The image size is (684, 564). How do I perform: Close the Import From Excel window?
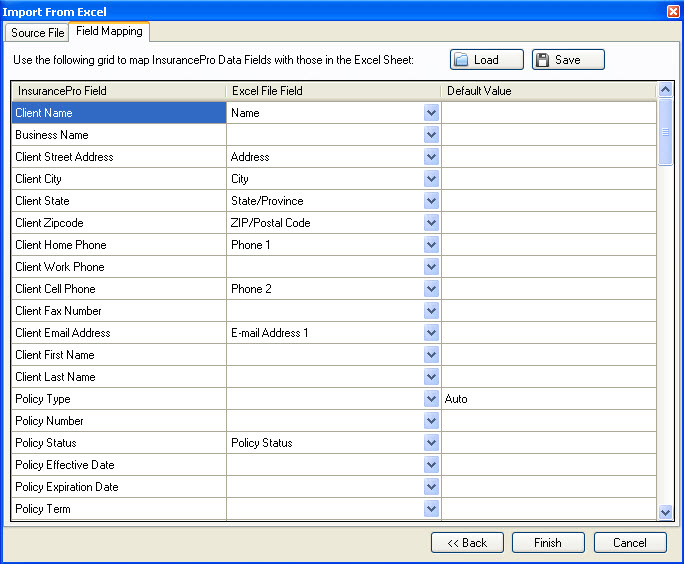[674, 11]
